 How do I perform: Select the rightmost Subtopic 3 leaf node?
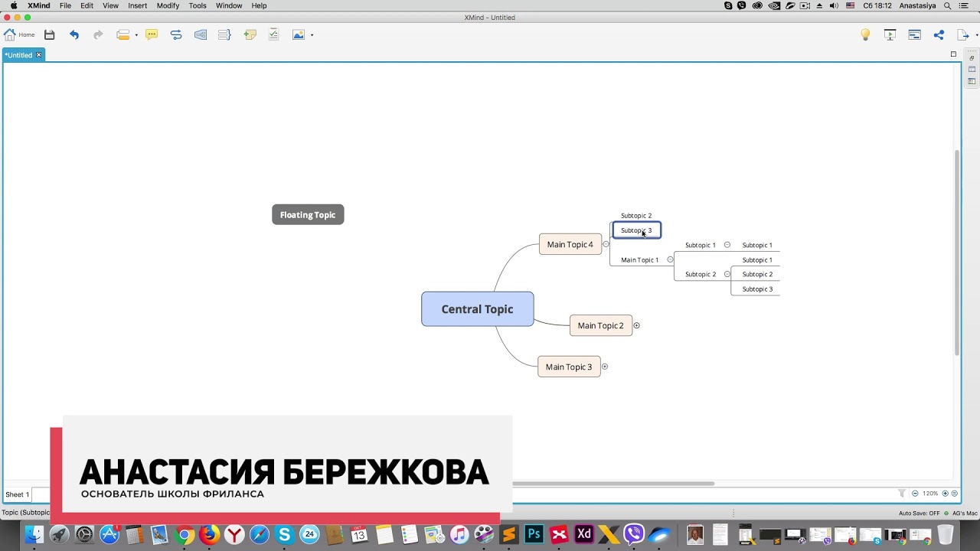click(x=757, y=289)
